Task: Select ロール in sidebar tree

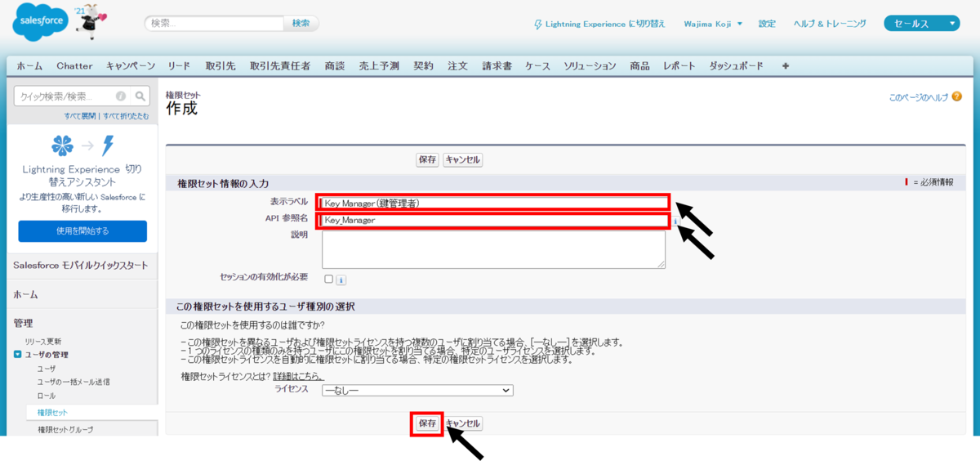Action: pyautogui.click(x=47, y=396)
